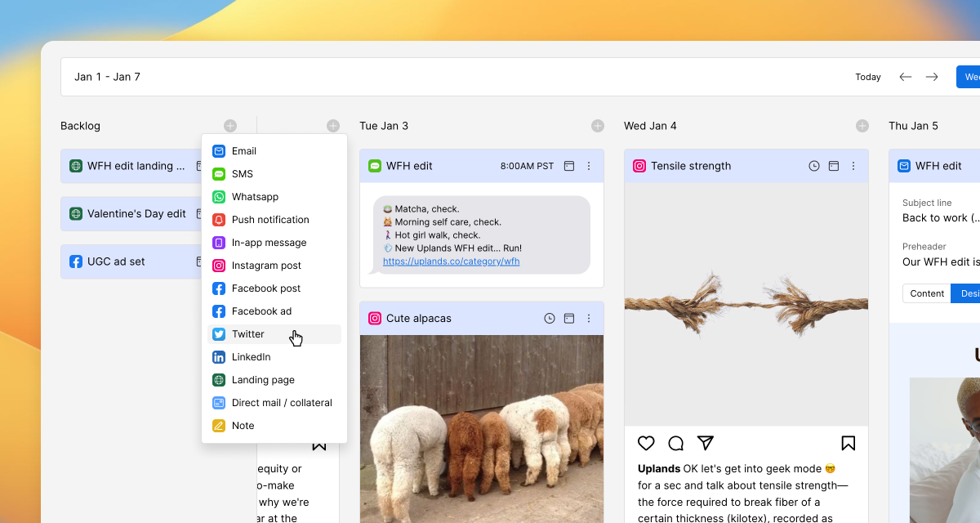Click Subject line field Back to work

coord(941,218)
